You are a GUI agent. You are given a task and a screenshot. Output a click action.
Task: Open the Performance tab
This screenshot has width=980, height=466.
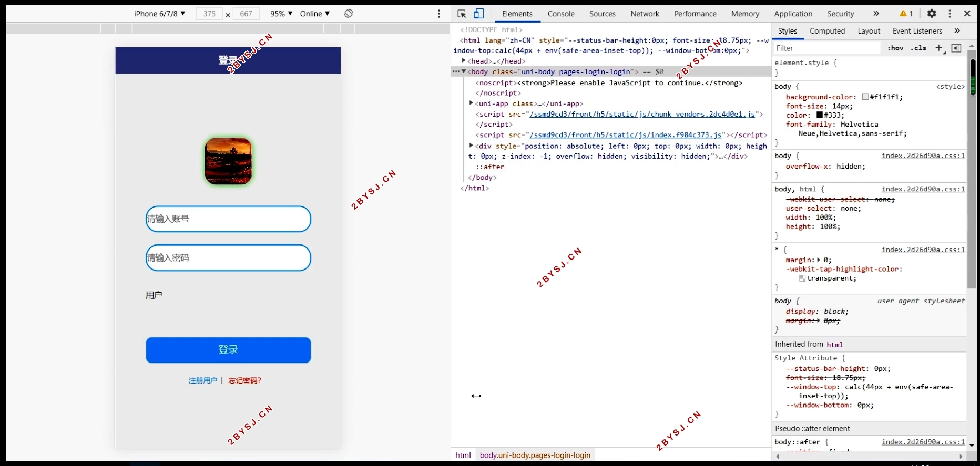tap(695, 14)
